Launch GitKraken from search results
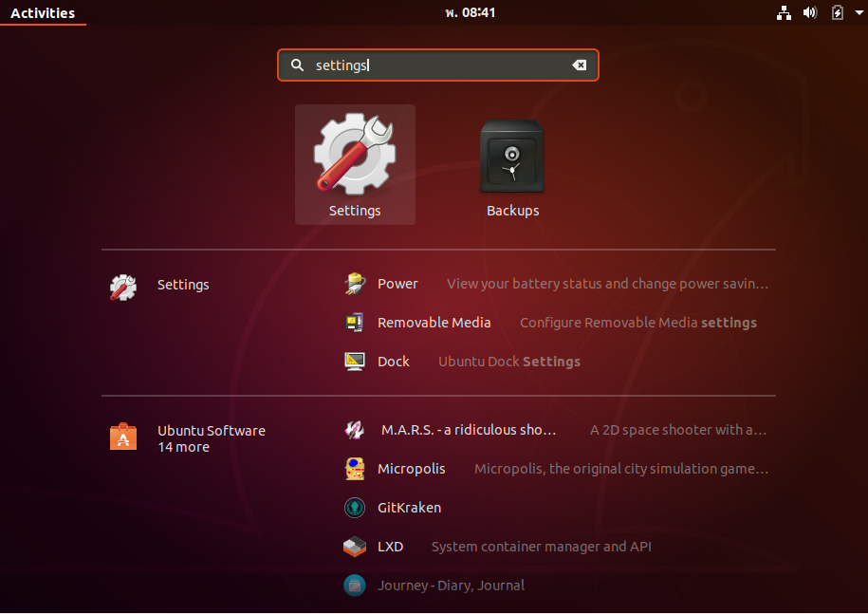The height and width of the screenshot is (614, 868). (354, 507)
